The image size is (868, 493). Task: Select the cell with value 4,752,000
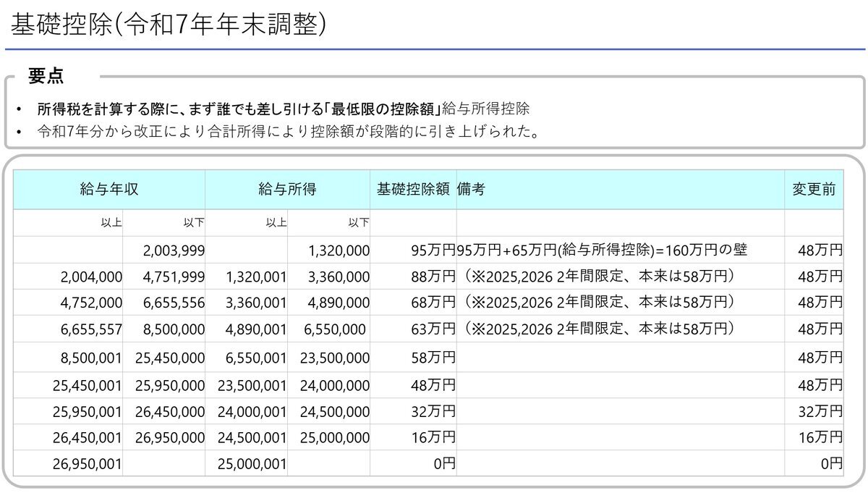(88, 303)
